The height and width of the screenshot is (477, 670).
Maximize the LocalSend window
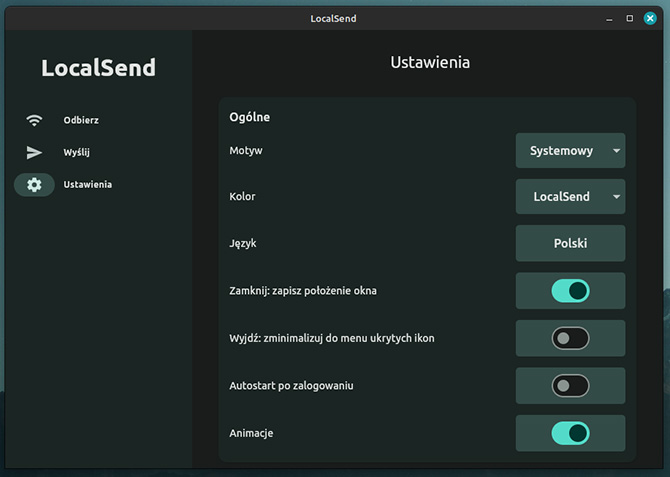click(629, 18)
